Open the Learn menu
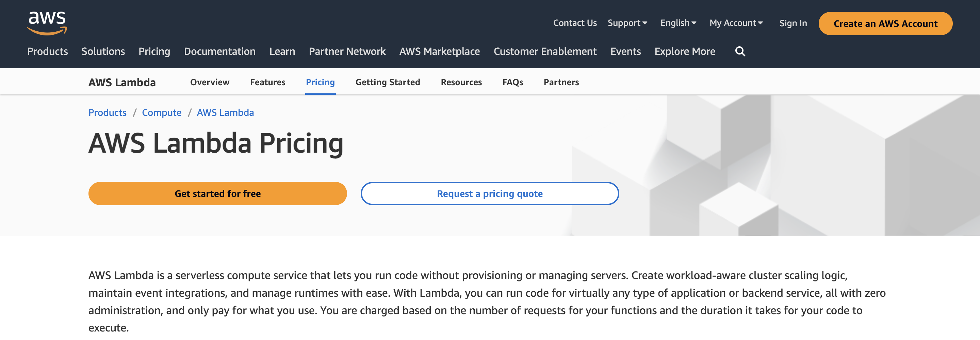 point(282,51)
